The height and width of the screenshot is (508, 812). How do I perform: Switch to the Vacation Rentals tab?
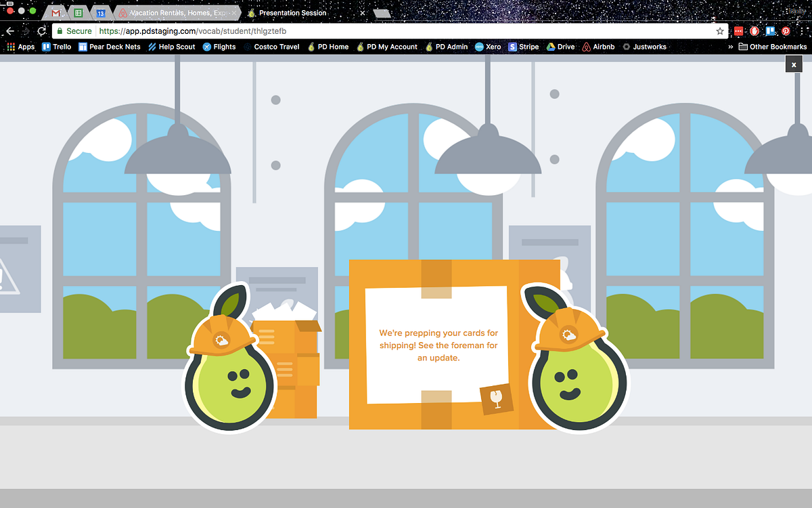pos(173,12)
